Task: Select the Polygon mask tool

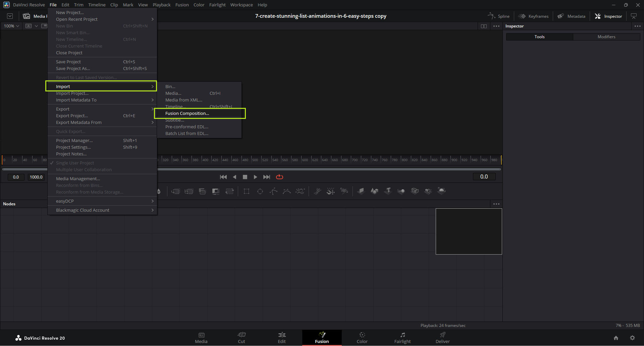Action: click(273, 191)
